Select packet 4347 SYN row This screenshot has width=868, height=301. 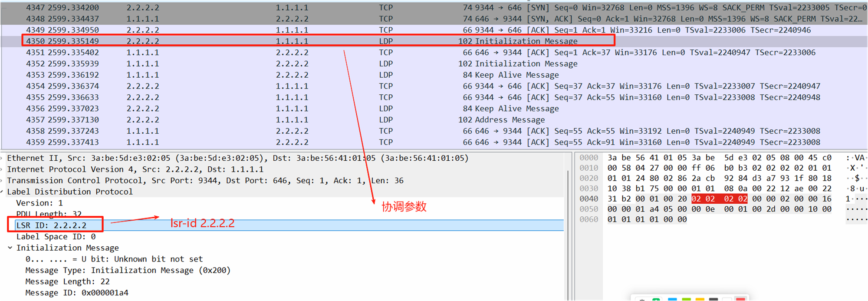[434, 8]
